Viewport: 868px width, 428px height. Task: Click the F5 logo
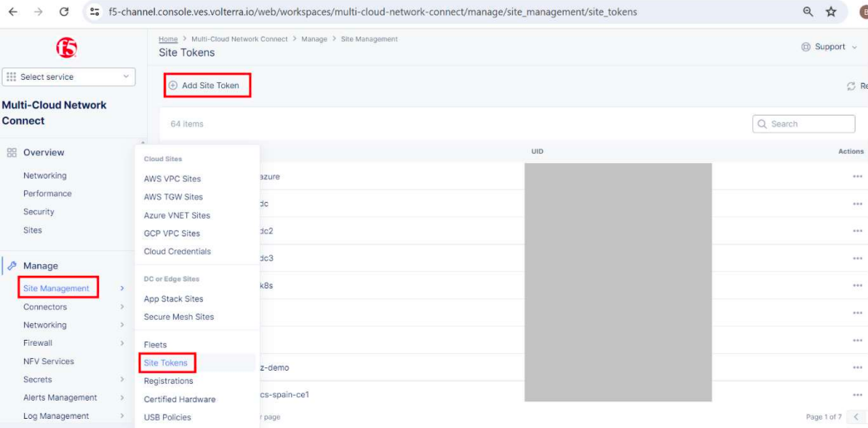pyautogui.click(x=67, y=47)
